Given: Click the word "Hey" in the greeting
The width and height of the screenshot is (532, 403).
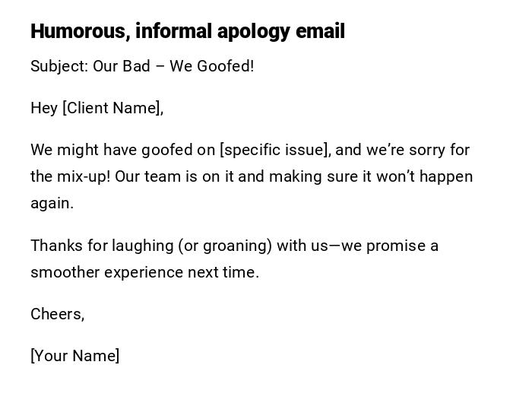Looking at the screenshot, I should 44,108.
